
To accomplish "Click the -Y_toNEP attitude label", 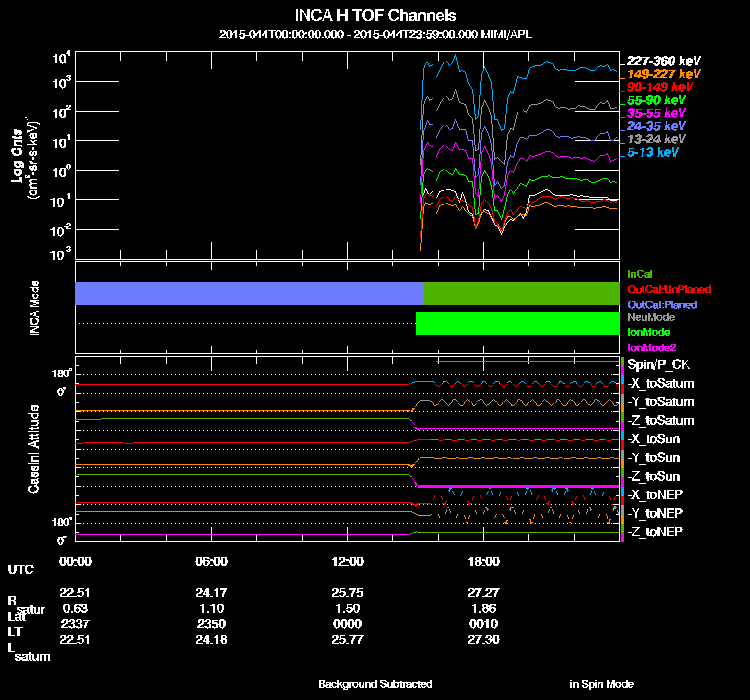I will pos(655,513).
